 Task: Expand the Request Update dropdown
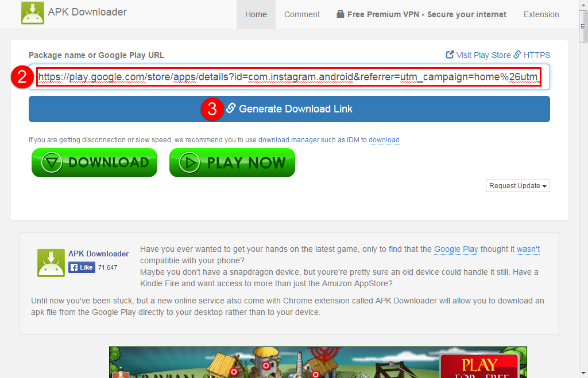coord(517,186)
